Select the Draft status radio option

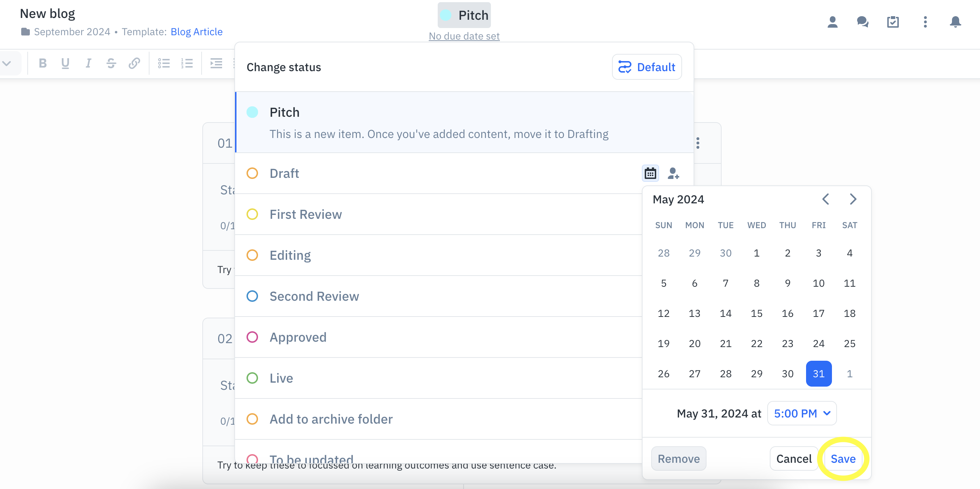point(252,174)
